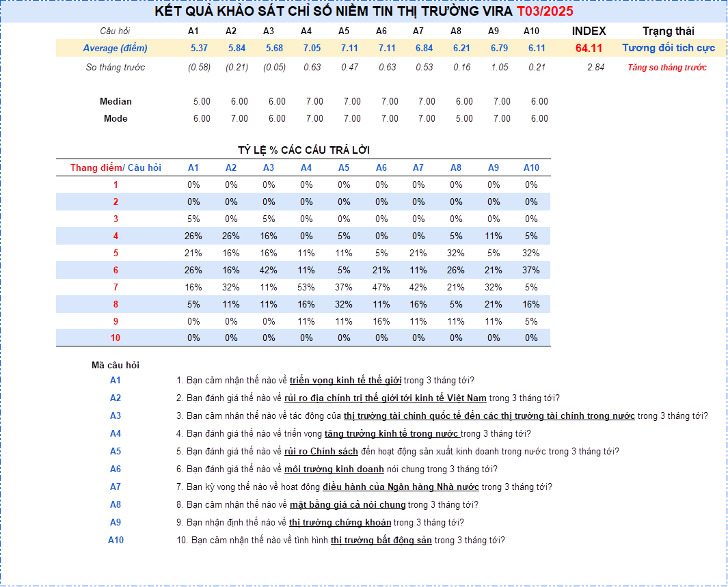Click the 37% cell in row 6

click(x=531, y=271)
